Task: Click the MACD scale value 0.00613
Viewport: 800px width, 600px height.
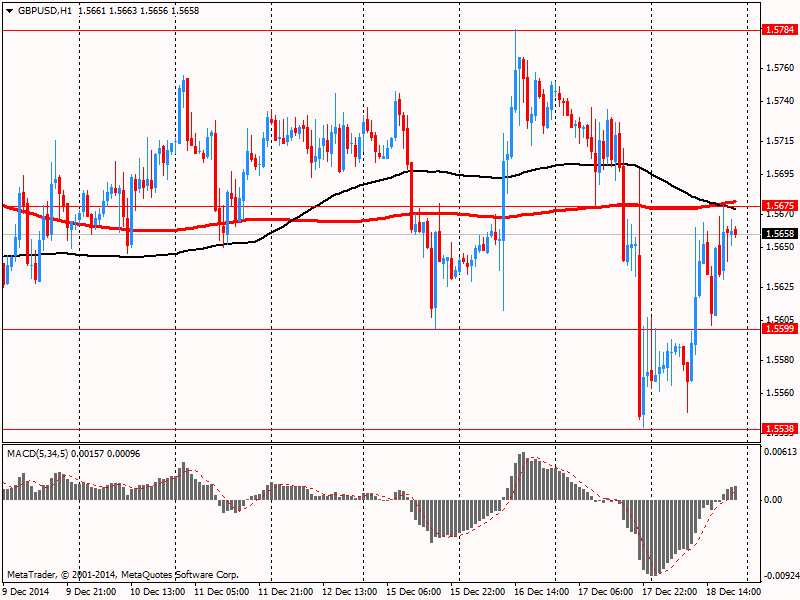Action: coord(780,452)
